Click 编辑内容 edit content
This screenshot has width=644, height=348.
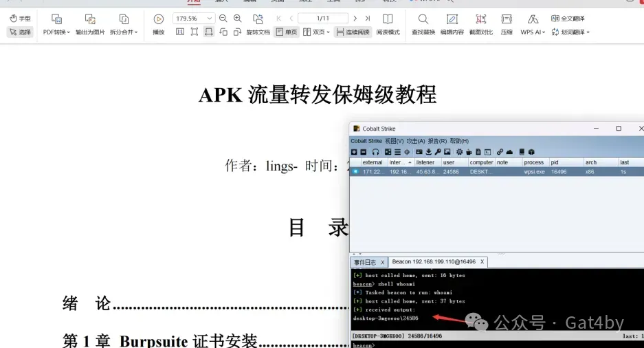click(x=452, y=25)
